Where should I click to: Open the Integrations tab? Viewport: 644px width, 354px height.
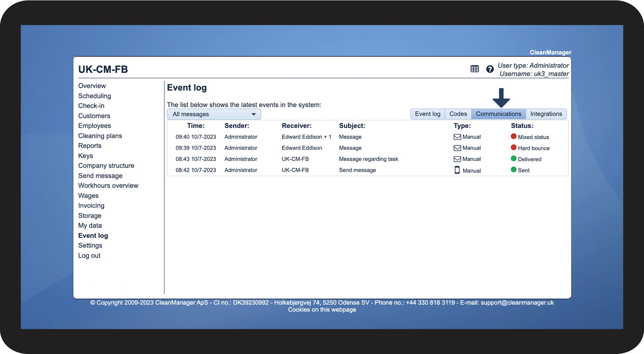(546, 114)
